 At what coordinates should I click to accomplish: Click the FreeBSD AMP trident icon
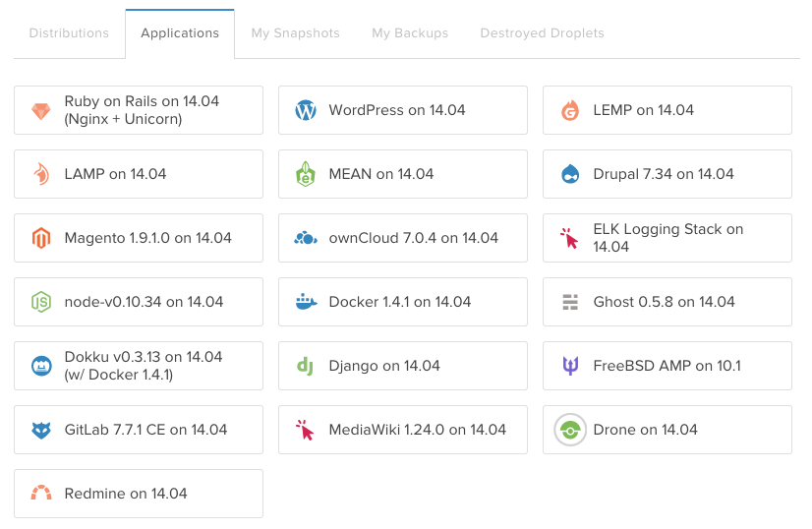click(570, 366)
